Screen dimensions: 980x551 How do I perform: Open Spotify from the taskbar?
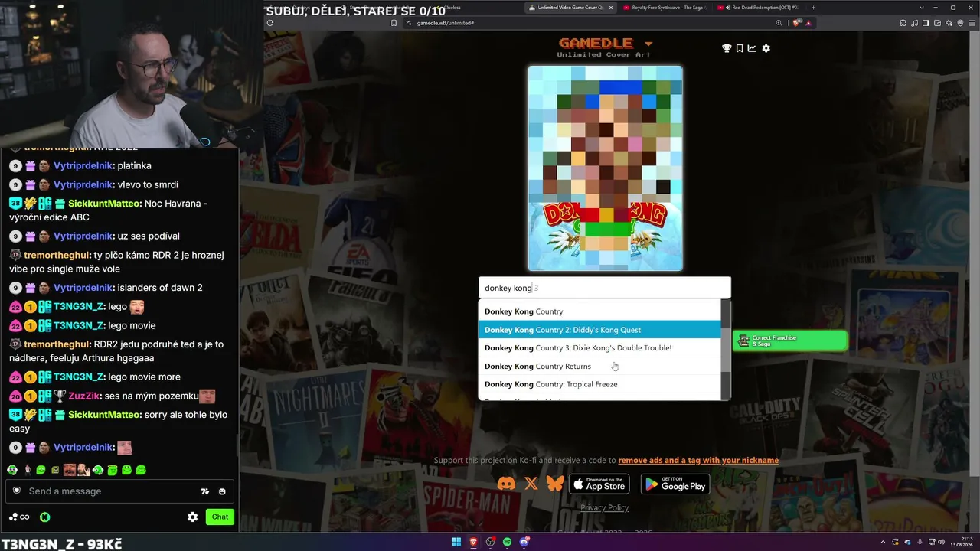pos(507,542)
